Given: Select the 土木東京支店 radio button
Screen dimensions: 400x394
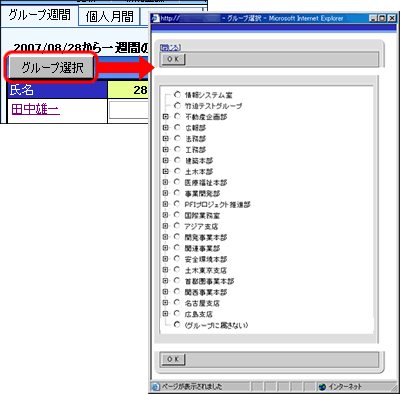Looking at the screenshot, I should [x=177, y=270].
